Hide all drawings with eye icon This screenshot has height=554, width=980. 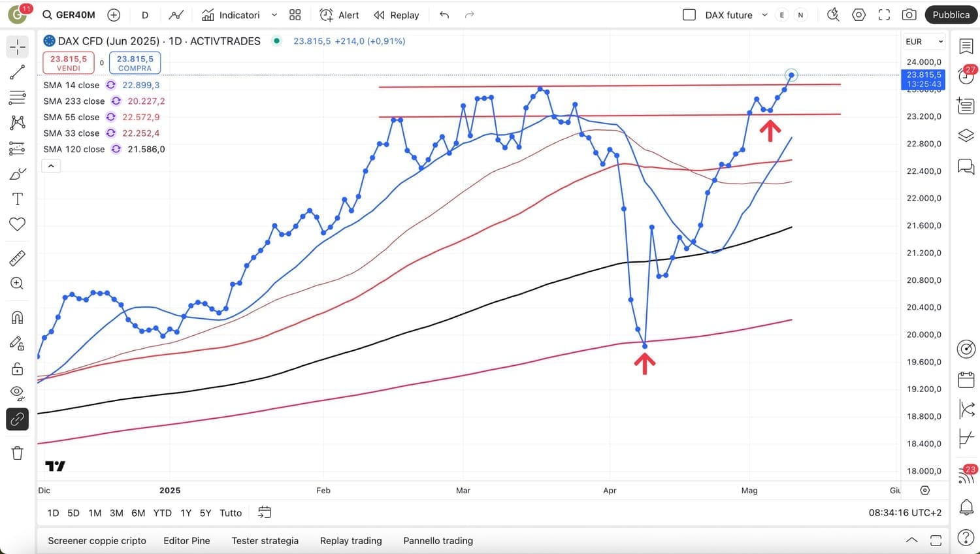click(x=17, y=393)
